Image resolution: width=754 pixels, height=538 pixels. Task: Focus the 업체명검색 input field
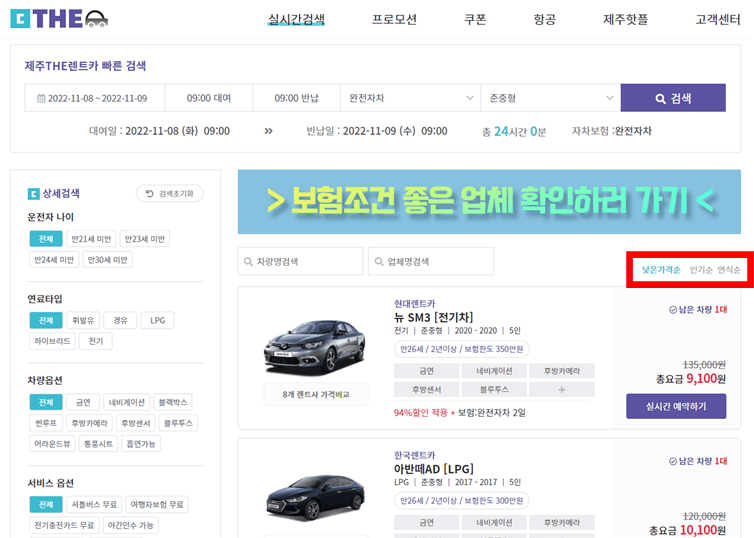(x=431, y=261)
